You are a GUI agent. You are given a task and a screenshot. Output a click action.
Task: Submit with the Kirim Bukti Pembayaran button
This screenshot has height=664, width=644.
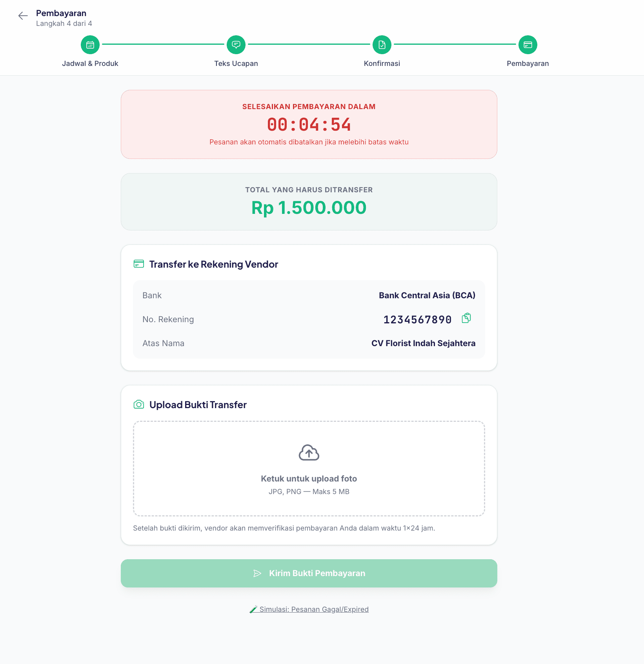tap(309, 573)
